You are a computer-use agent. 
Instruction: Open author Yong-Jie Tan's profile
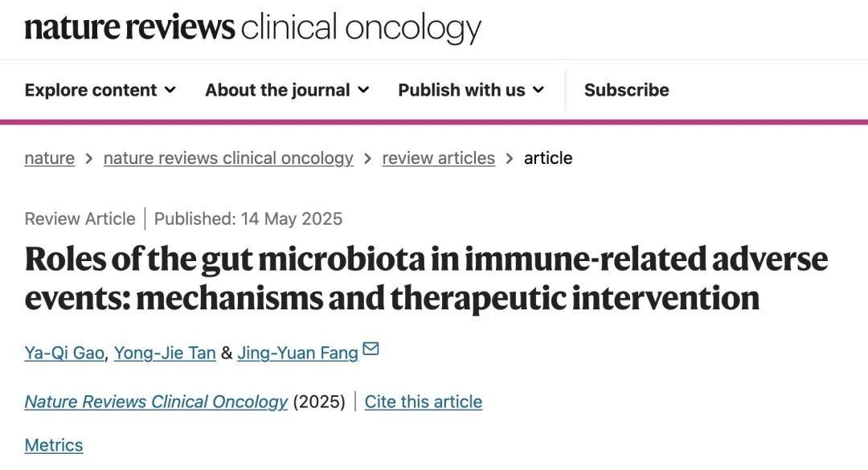pyautogui.click(x=165, y=353)
